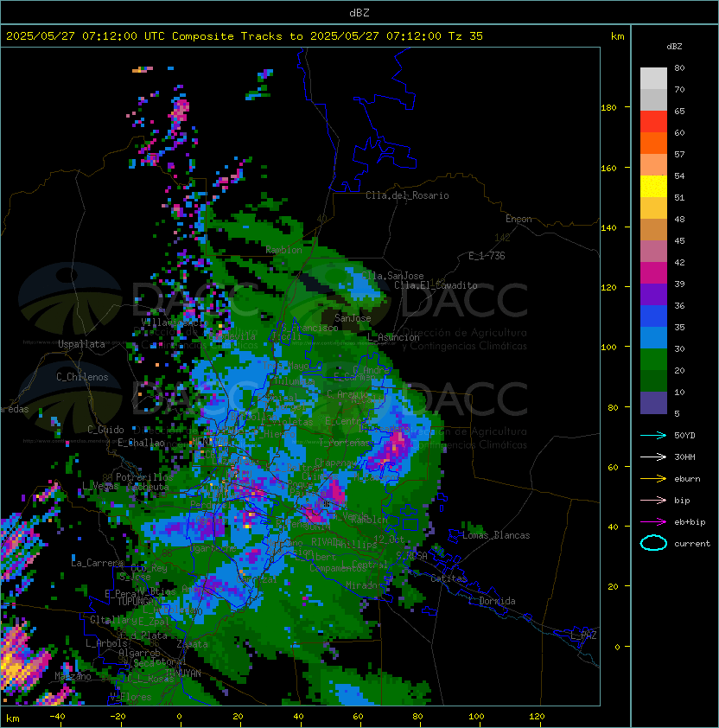Select the dark green 20–10 dBZ swatch

point(653,381)
